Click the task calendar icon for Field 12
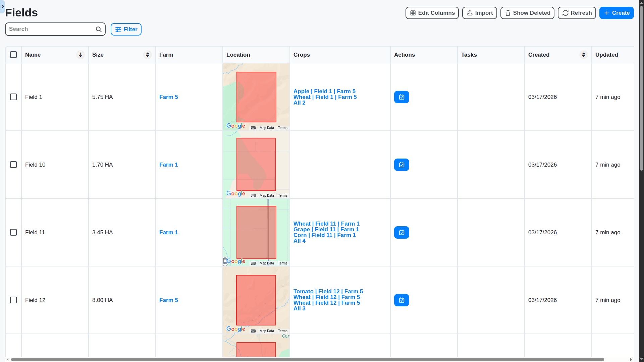 (x=401, y=300)
